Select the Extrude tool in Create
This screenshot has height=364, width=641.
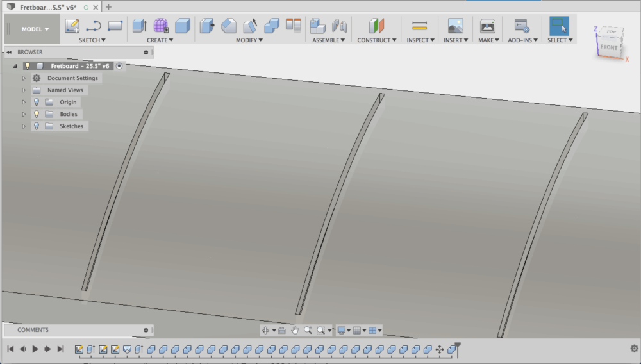point(139,26)
